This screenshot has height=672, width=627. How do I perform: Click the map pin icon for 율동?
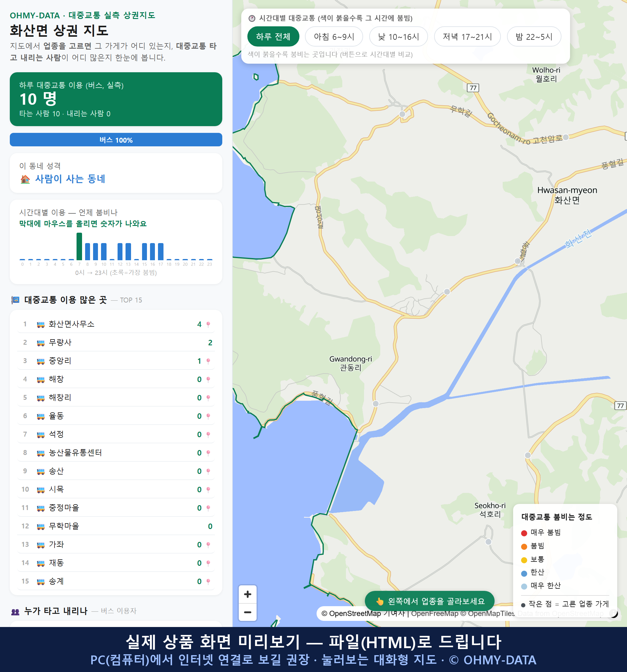click(x=208, y=416)
